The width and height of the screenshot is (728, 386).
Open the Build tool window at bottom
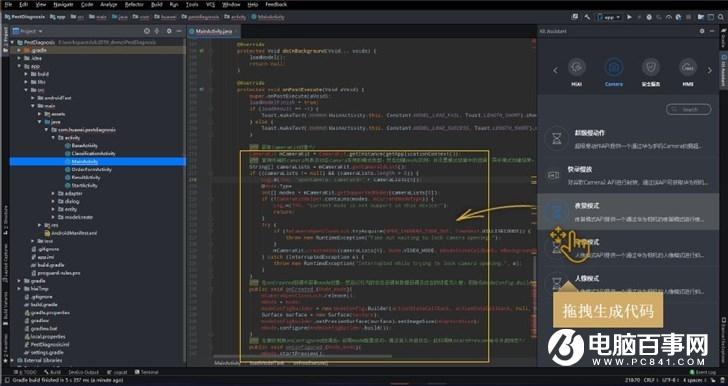coord(52,372)
